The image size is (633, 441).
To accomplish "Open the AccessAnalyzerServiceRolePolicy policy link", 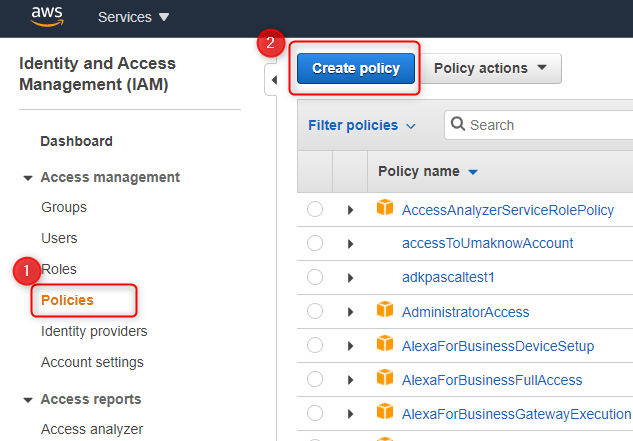I will [508, 210].
